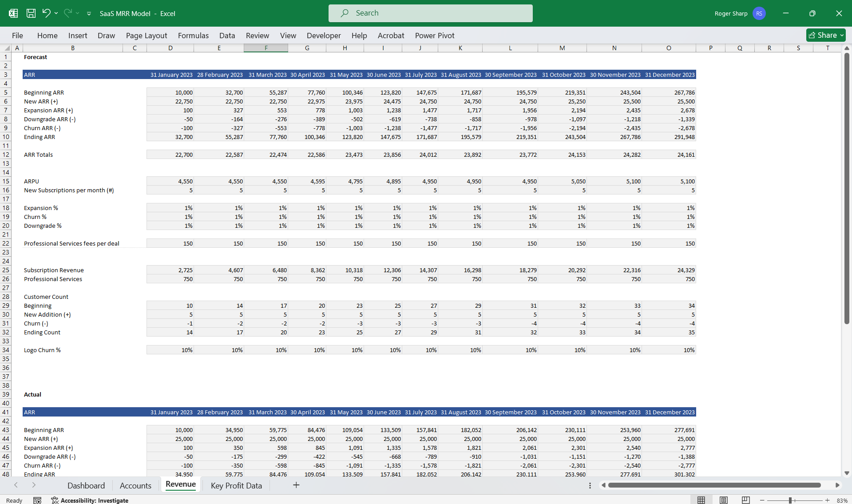Screen dimensions: 852x504
Task: Click the New sheet plus icon
Action: (x=296, y=485)
